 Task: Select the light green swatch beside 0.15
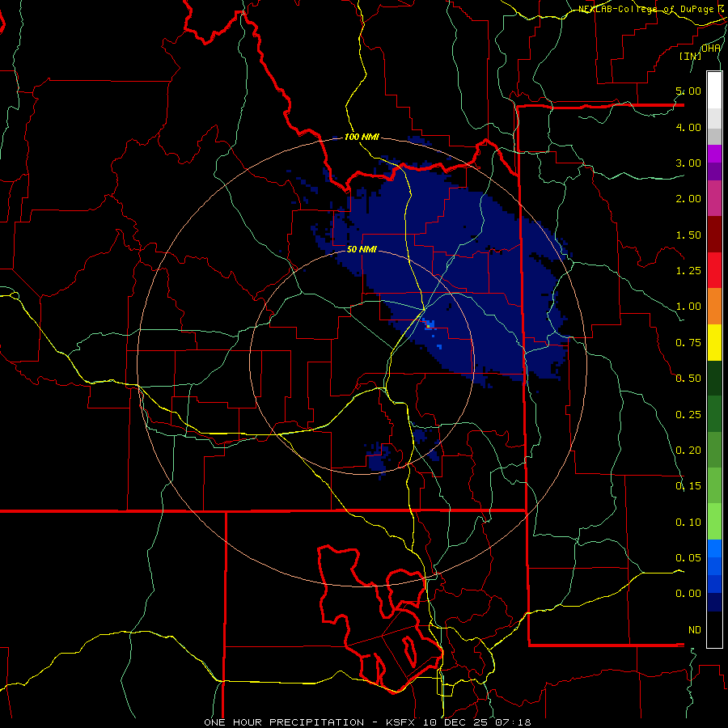coord(714,485)
